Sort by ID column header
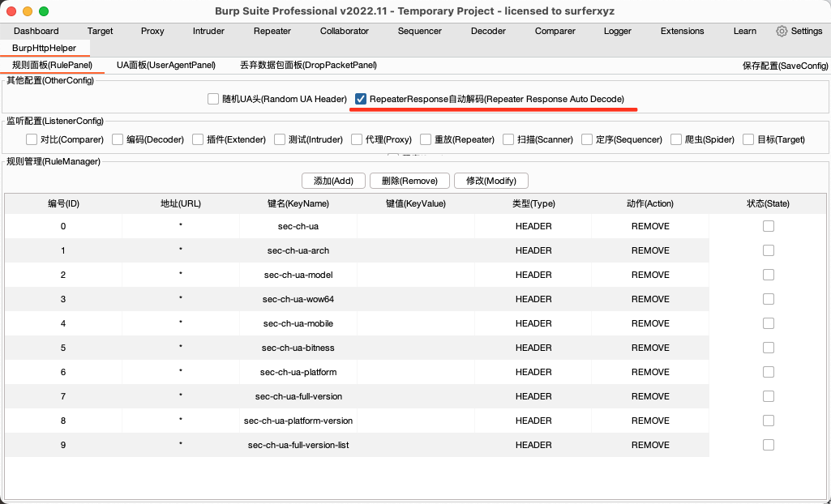Viewport: 831px width, 504px height. pos(63,204)
